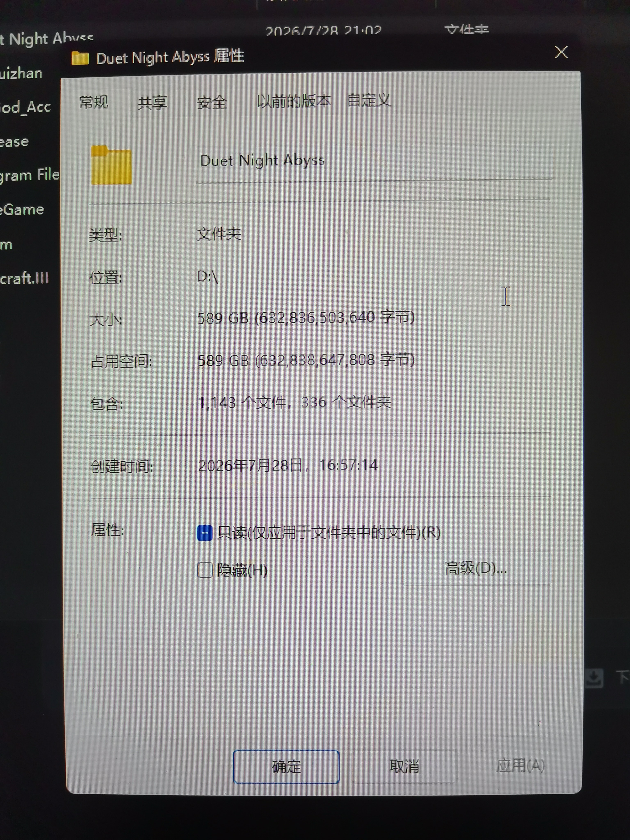Click the creation time 2026年7月28日 16:57:14
The width and height of the screenshot is (630, 840).
click(288, 465)
